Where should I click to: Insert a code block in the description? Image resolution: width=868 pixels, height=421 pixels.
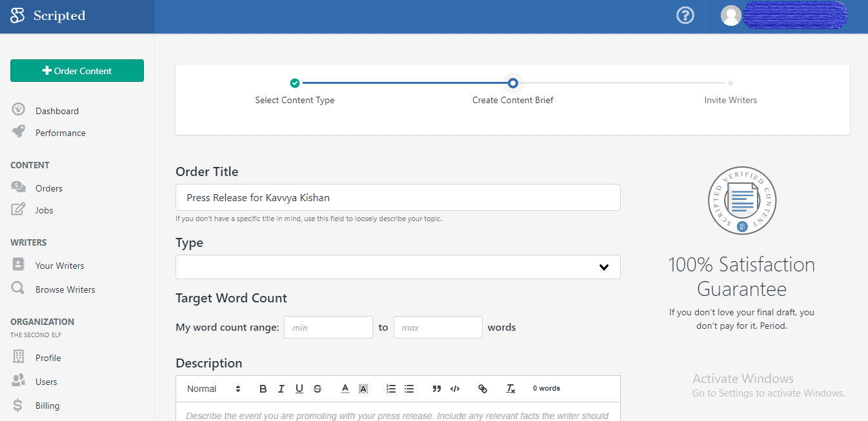(x=455, y=389)
